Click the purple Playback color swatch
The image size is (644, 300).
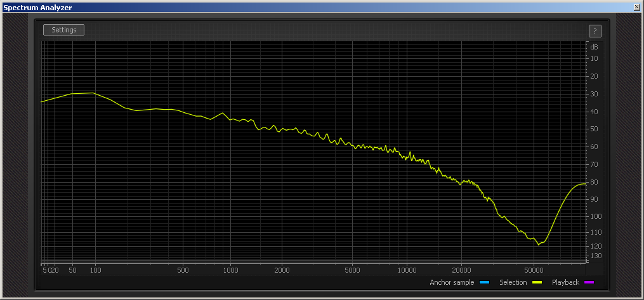click(x=589, y=282)
